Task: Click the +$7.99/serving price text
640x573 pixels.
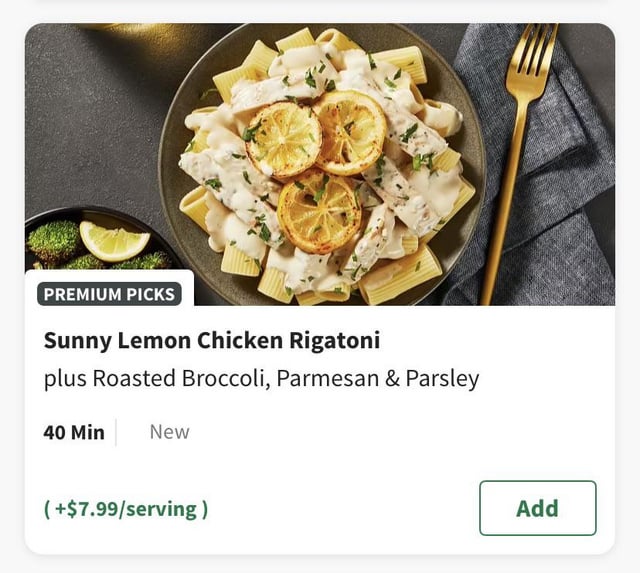Action: pos(126,509)
